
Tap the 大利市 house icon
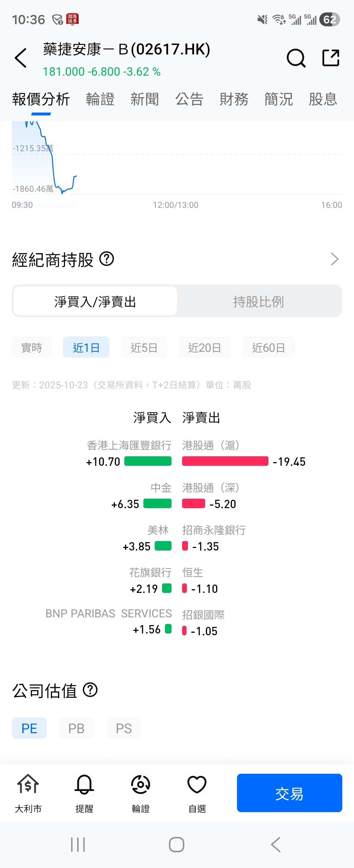28,784
